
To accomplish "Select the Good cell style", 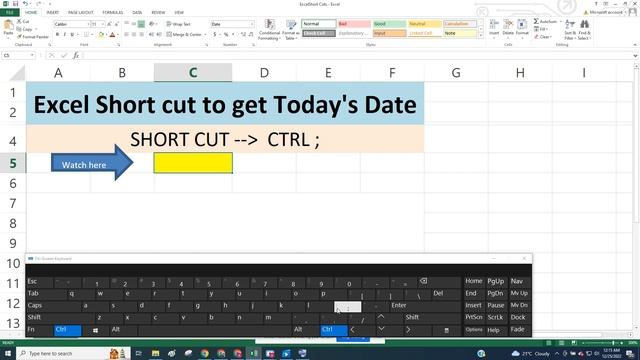I will pos(389,24).
